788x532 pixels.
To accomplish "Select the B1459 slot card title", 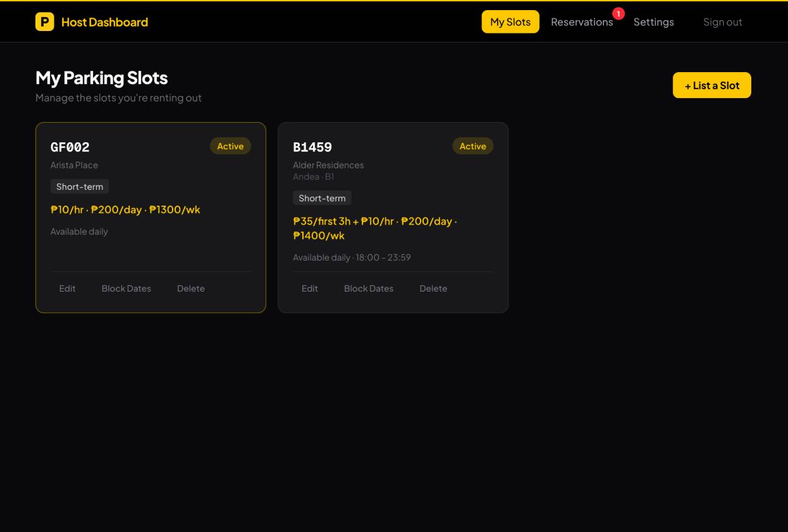I will pyautogui.click(x=312, y=147).
